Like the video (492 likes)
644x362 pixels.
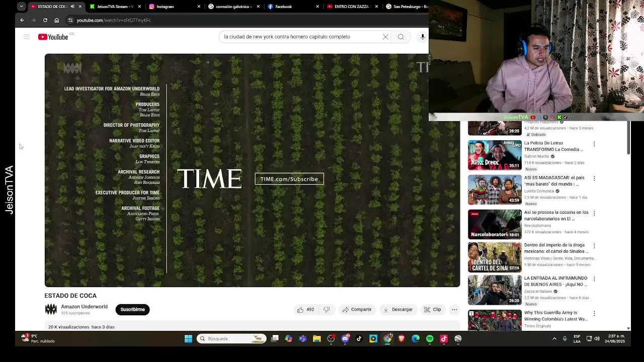(x=305, y=310)
